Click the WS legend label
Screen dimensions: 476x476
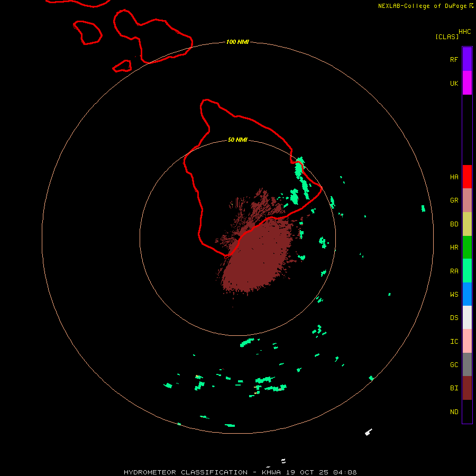point(454,295)
